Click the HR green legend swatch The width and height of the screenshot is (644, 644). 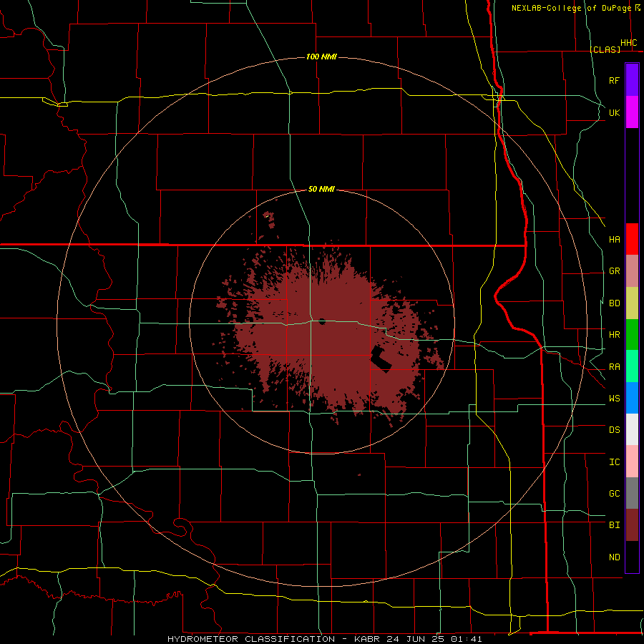[632, 334]
